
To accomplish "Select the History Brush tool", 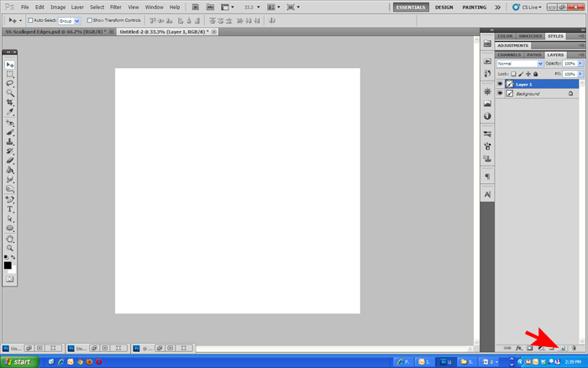I will pos(10,151).
